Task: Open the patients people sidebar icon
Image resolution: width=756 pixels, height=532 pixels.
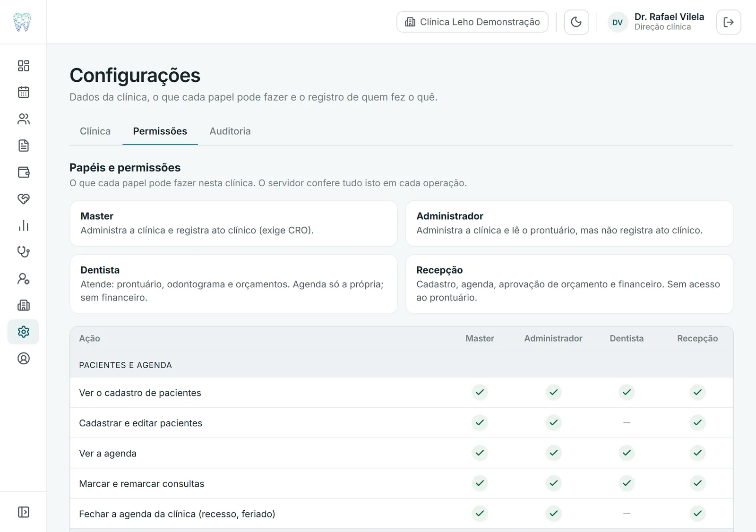Action: pyautogui.click(x=23, y=119)
